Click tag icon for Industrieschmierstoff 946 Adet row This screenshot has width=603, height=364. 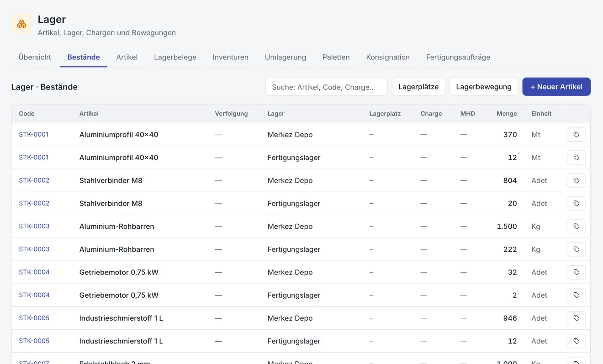tap(576, 318)
